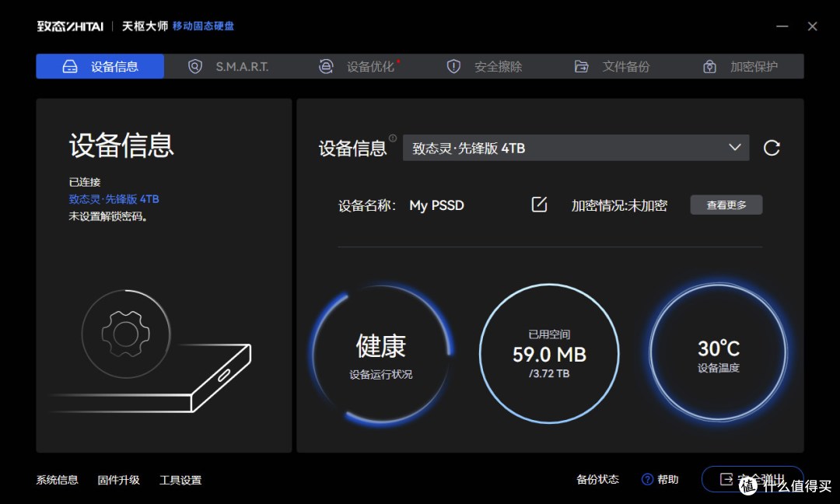The height and width of the screenshot is (504, 840).
Task: Open the 文件备份 tab
Action: [x=612, y=66]
